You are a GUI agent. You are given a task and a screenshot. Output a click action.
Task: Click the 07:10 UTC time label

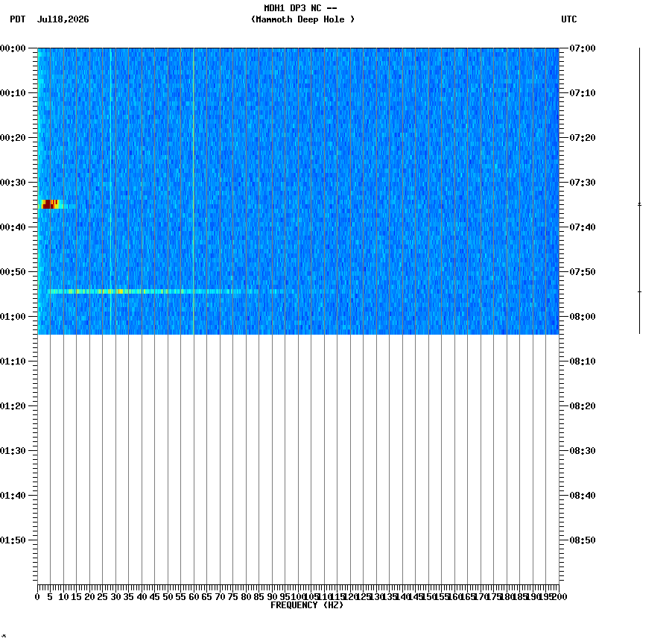(583, 93)
